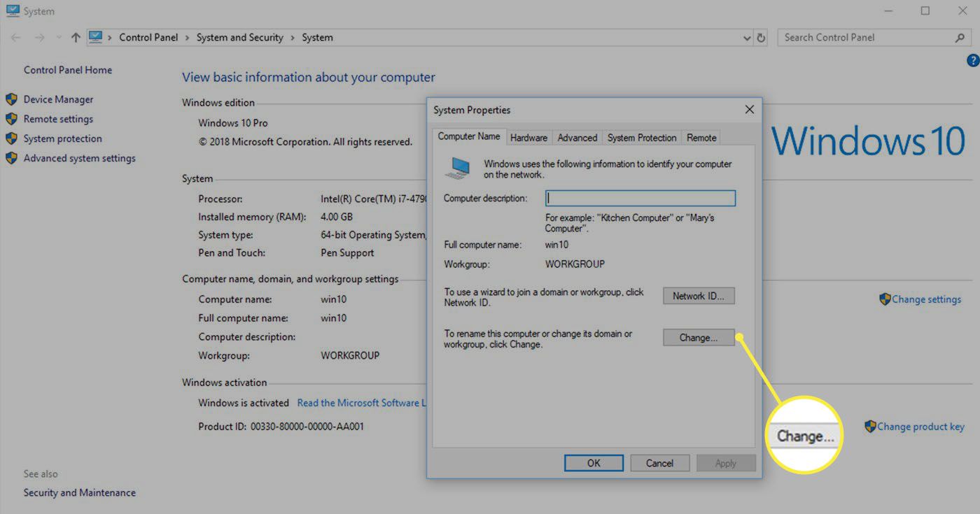The image size is (980, 514).
Task: Click the 4.00 GB installed memory value
Action: point(337,217)
